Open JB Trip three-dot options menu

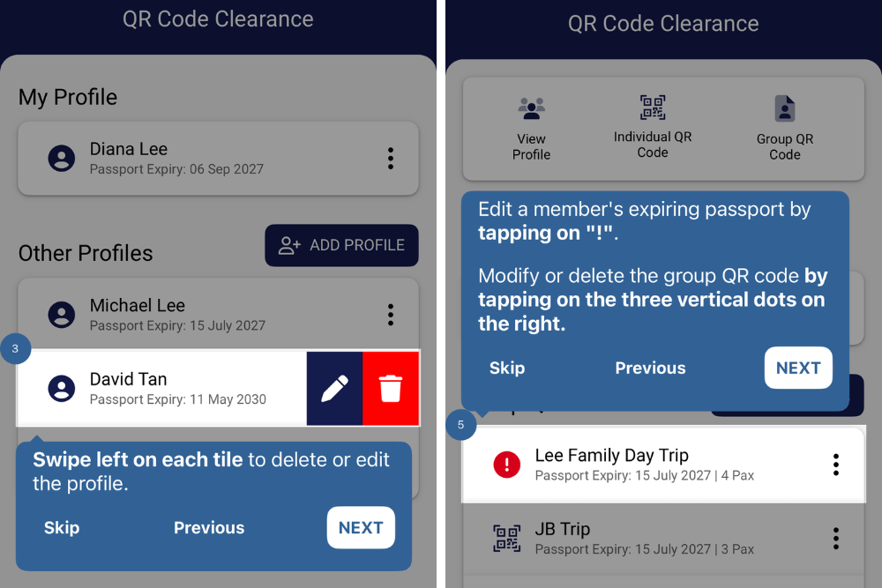[x=835, y=538]
